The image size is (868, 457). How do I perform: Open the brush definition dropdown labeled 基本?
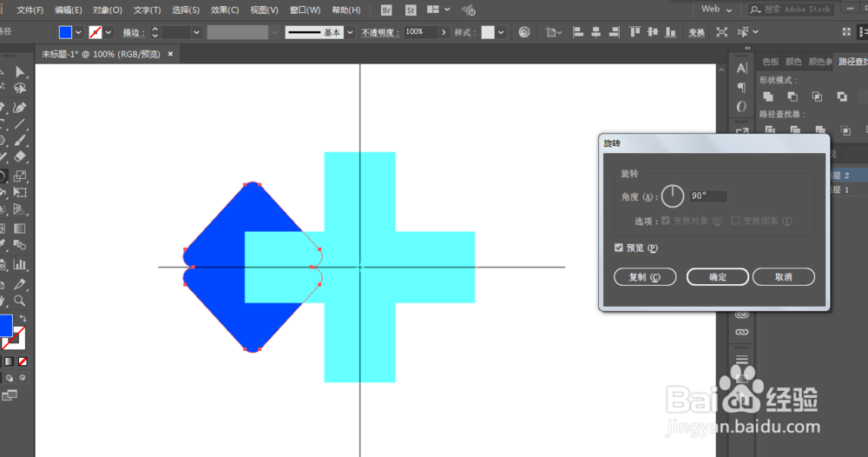(x=350, y=33)
